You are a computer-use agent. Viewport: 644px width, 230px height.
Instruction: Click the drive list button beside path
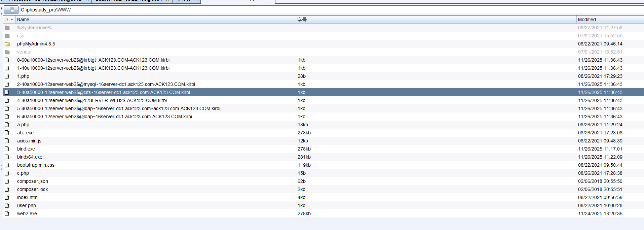point(11,10)
